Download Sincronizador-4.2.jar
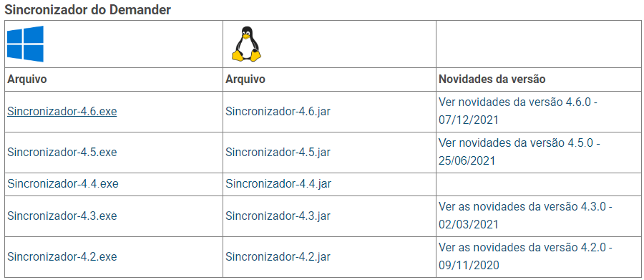This screenshot has height=280, width=644. point(278,256)
